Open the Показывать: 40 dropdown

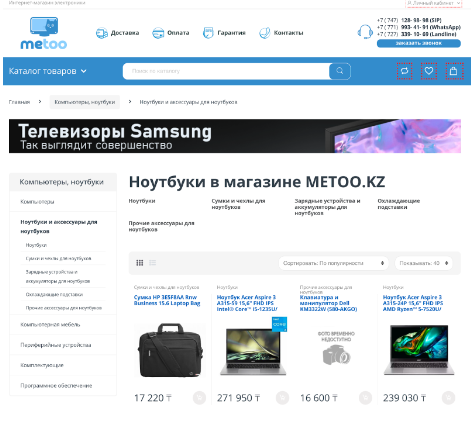[424, 263]
